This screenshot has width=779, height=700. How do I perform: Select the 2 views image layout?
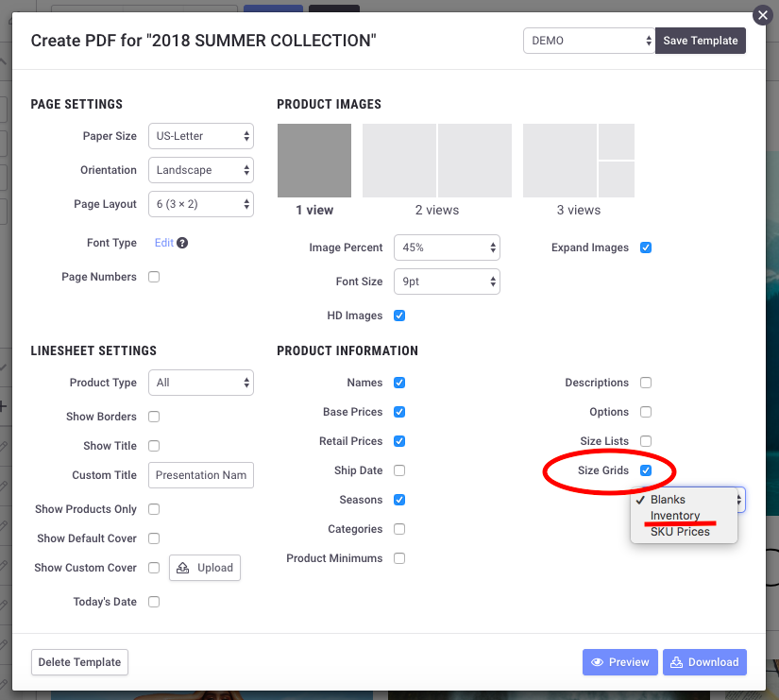point(436,161)
